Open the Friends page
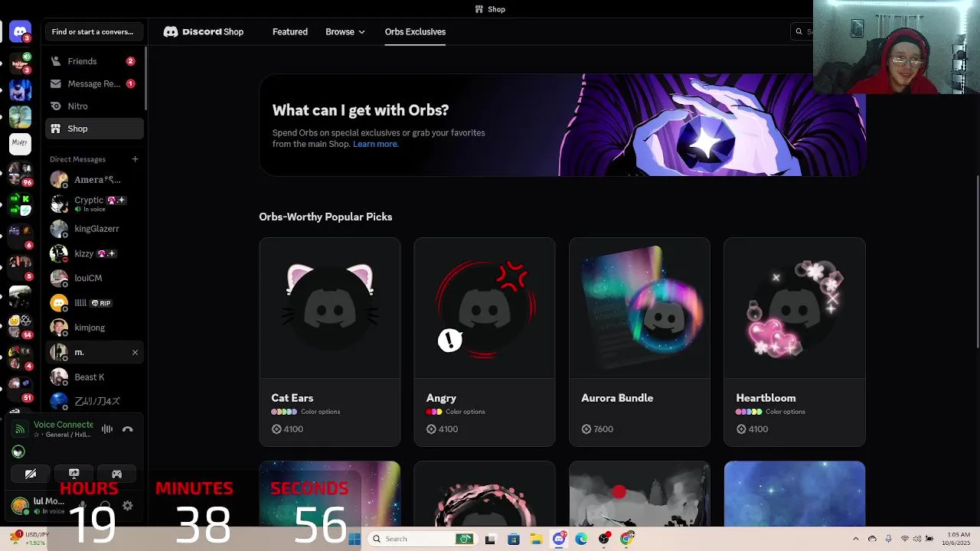The height and width of the screenshot is (551, 980). click(94, 61)
